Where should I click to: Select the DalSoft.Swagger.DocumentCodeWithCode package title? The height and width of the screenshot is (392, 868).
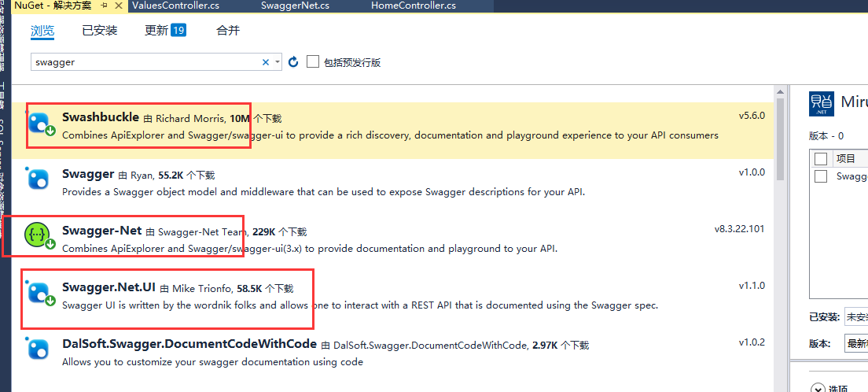(x=189, y=344)
